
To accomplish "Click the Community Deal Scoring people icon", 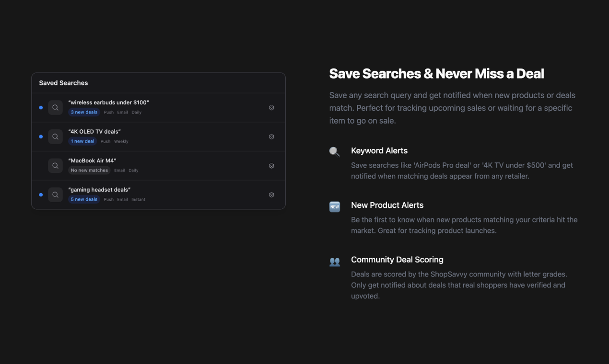I will click(335, 262).
